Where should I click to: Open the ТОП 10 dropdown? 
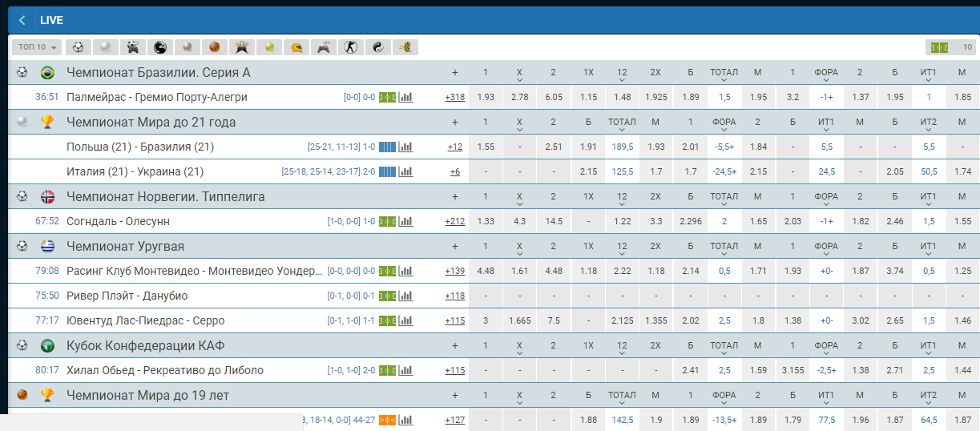click(x=37, y=47)
